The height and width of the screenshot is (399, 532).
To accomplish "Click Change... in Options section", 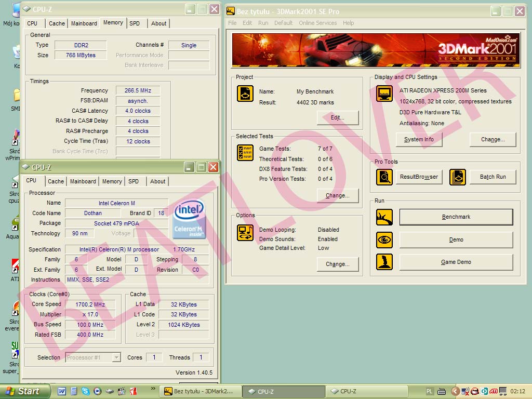I will click(338, 264).
